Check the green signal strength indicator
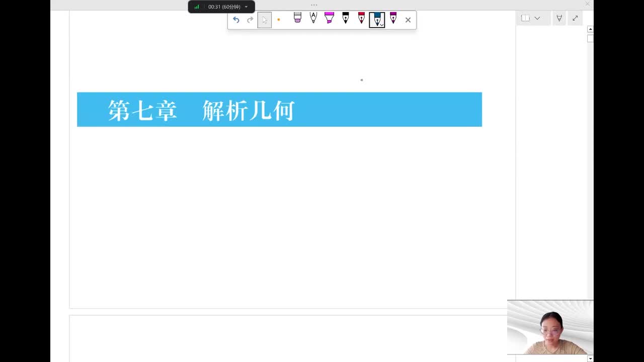 (197, 7)
